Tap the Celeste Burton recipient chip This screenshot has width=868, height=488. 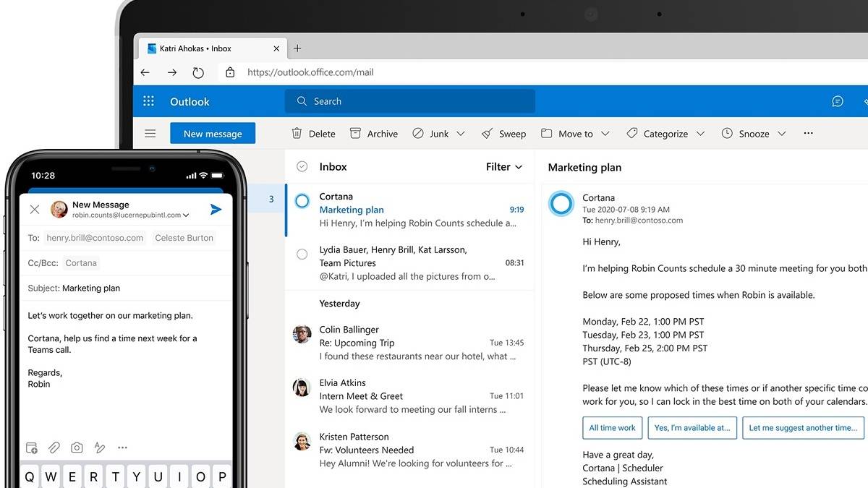(184, 238)
